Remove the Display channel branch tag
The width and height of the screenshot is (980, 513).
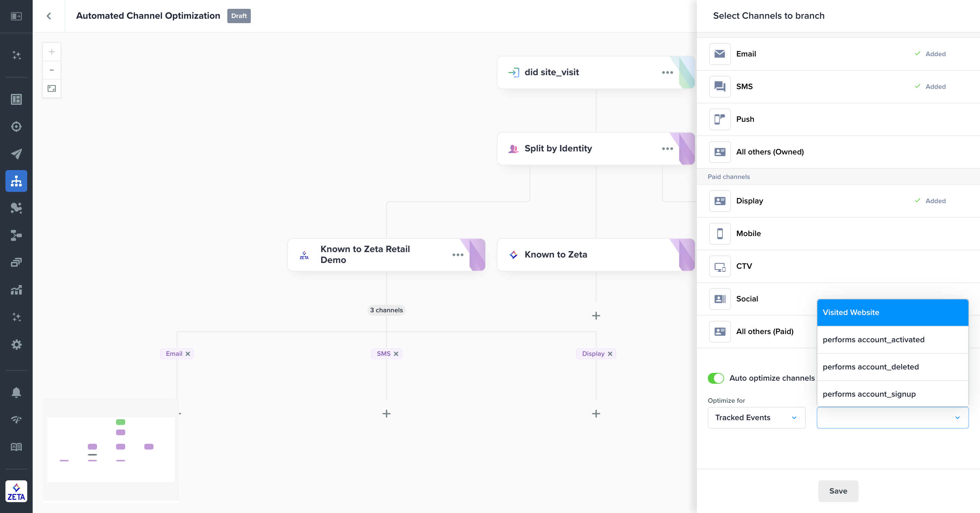[x=610, y=354]
